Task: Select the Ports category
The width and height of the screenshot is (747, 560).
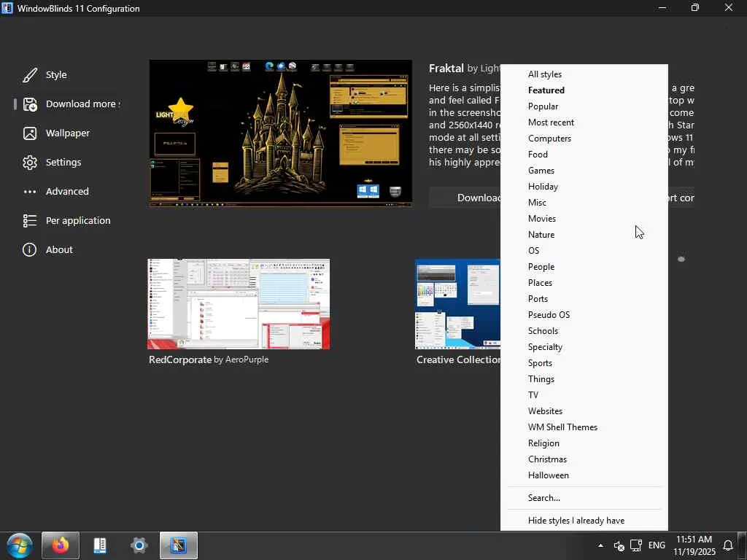Action: (584, 299)
